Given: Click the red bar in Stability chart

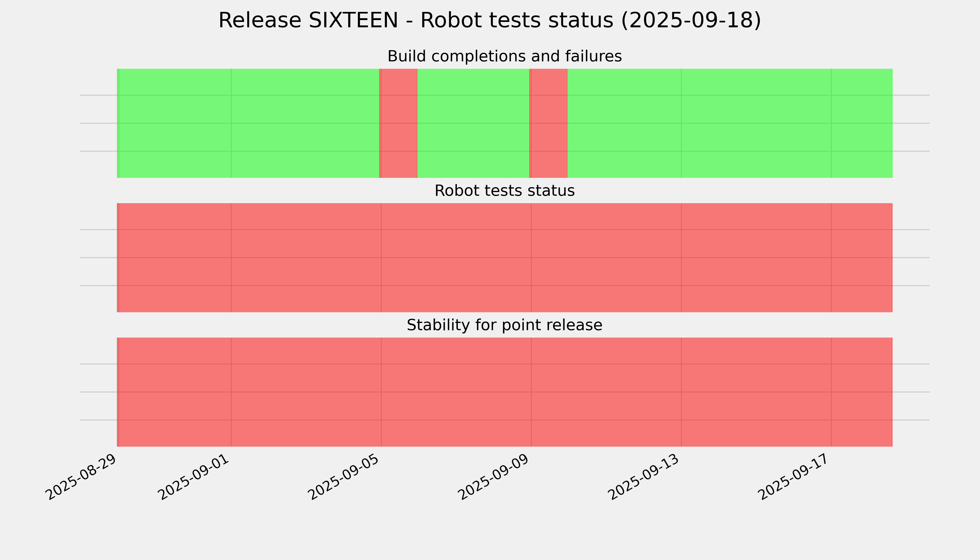Looking at the screenshot, I should [x=504, y=392].
